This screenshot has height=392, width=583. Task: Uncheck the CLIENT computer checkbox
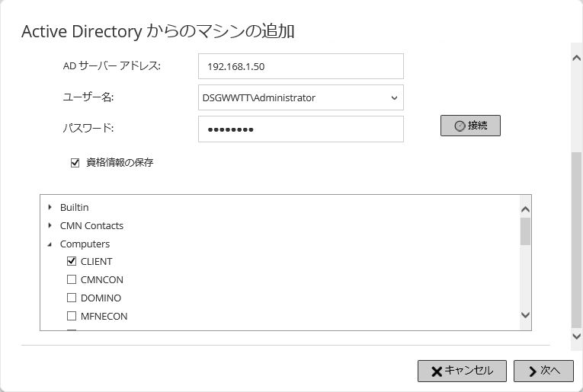72,261
